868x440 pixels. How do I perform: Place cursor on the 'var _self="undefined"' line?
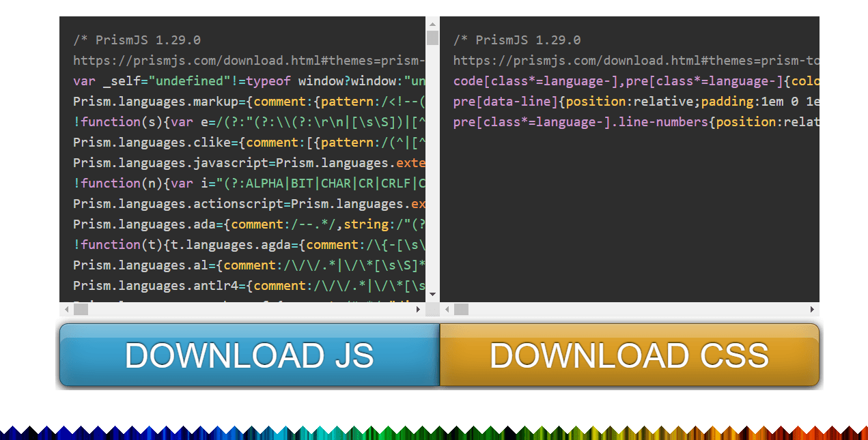point(249,81)
